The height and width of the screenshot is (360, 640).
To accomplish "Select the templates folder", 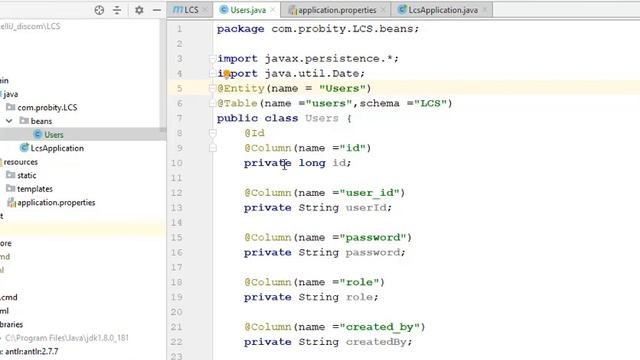I will tap(35, 189).
